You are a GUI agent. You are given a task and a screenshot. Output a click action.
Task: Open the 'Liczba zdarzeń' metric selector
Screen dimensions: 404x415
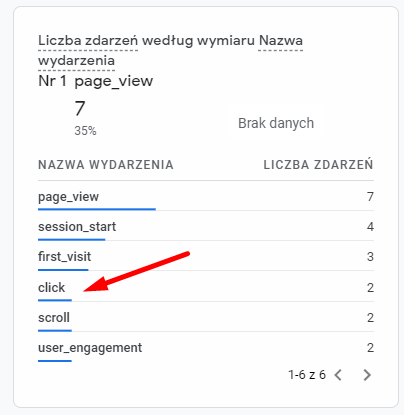coord(88,41)
